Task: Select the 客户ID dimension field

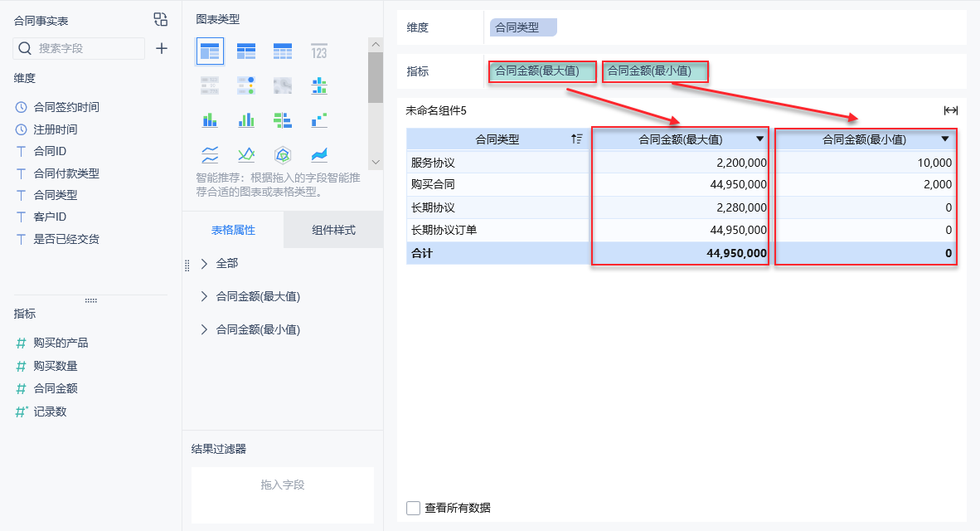Action: [x=50, y=217]
